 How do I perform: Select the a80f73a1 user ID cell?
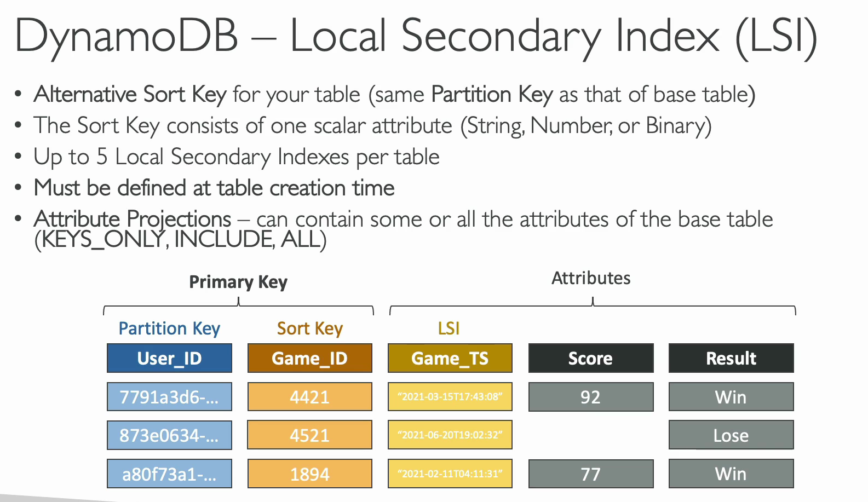point(169,474)
